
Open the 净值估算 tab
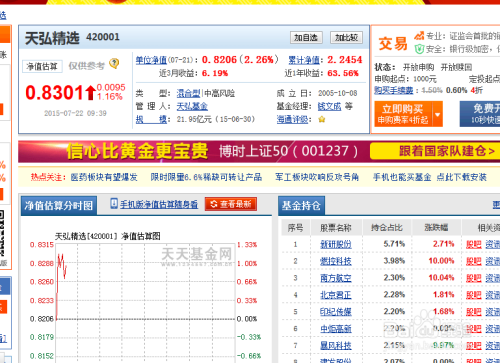pos(42,66)
